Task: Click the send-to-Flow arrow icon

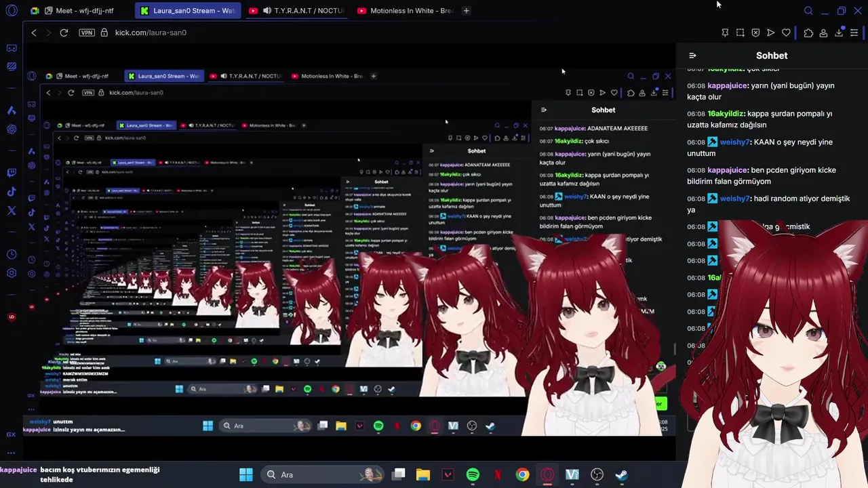Action: tap(771, 33)
